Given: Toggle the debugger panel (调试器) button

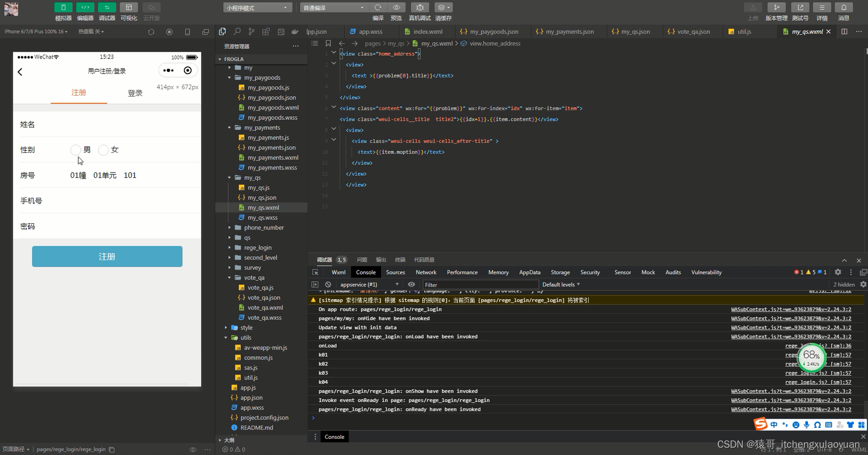Looking at the screenshot, I should tap(107, 7).
